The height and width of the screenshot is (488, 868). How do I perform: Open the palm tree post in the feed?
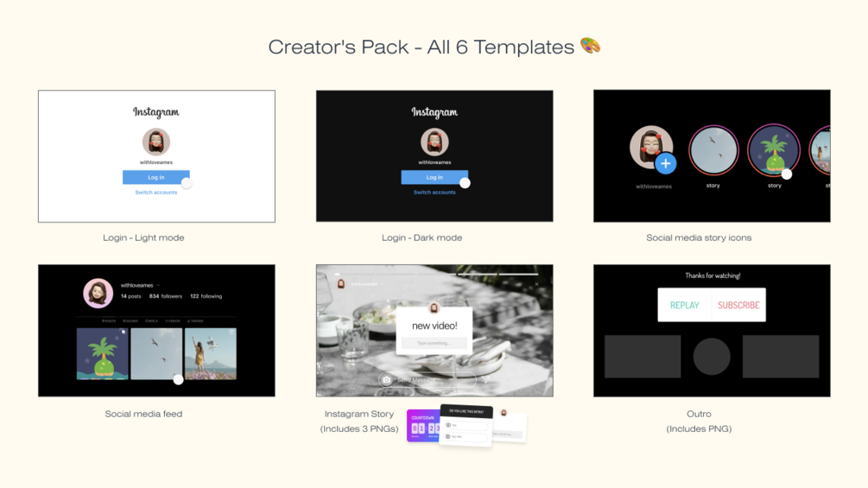point(103,353)
